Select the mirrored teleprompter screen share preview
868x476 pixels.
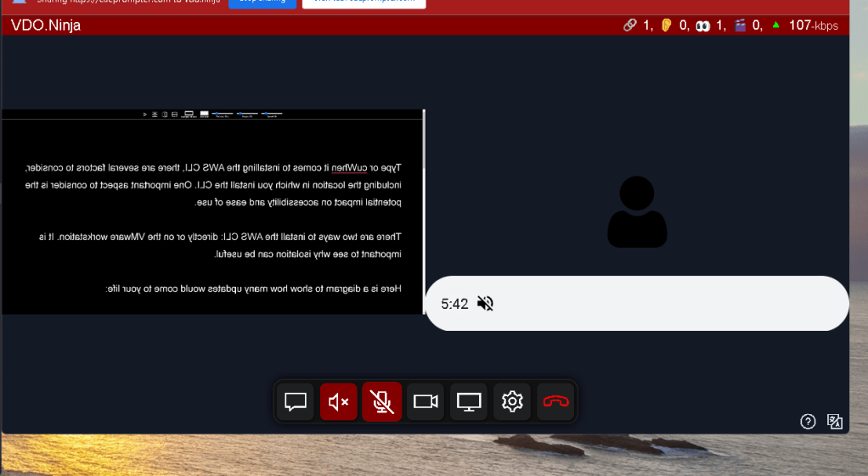[212, 212]
